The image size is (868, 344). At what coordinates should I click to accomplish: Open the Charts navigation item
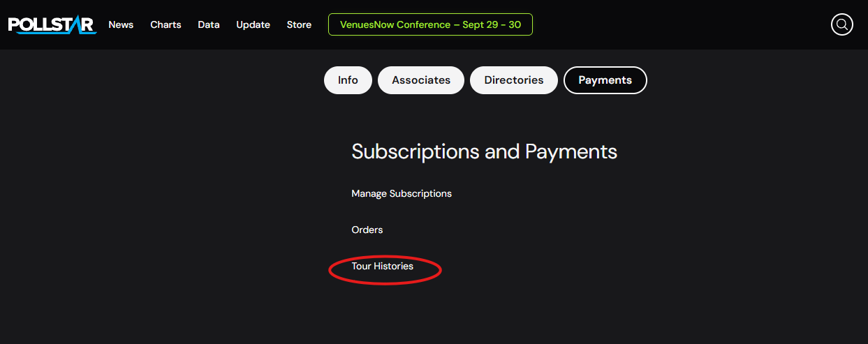(x=165, y=24)
